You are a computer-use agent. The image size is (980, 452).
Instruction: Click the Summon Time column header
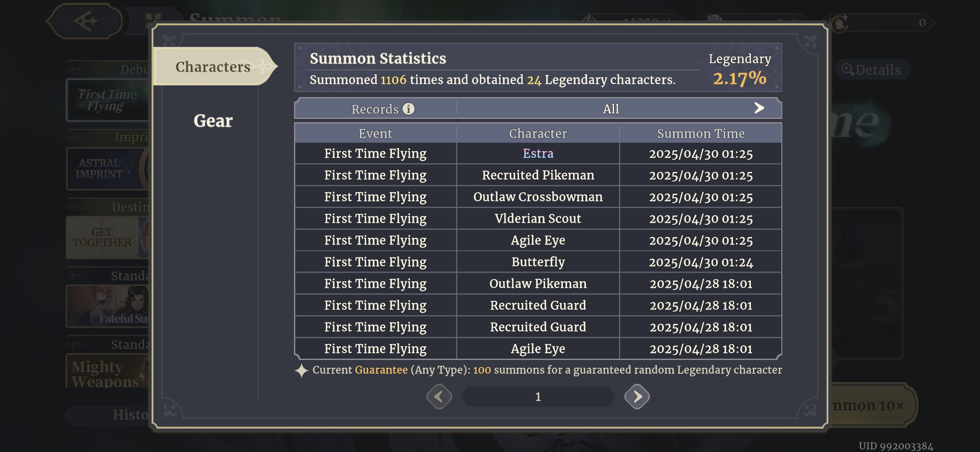(x=701, y=134)
